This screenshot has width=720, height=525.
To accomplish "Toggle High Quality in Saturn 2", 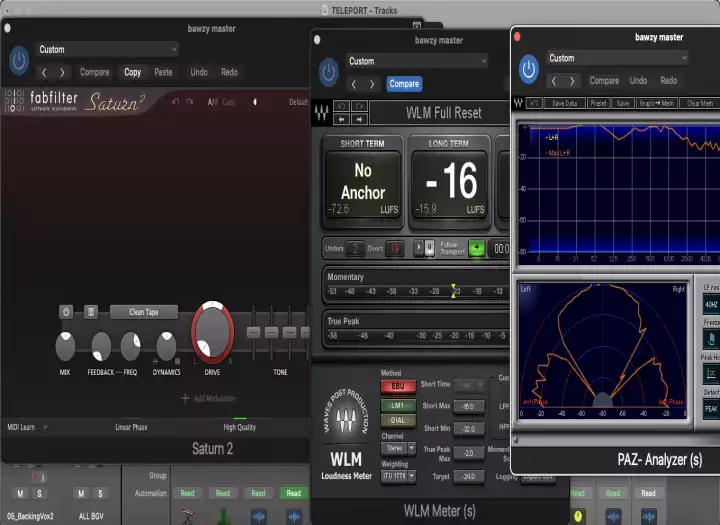I will (x=239, y=427).
